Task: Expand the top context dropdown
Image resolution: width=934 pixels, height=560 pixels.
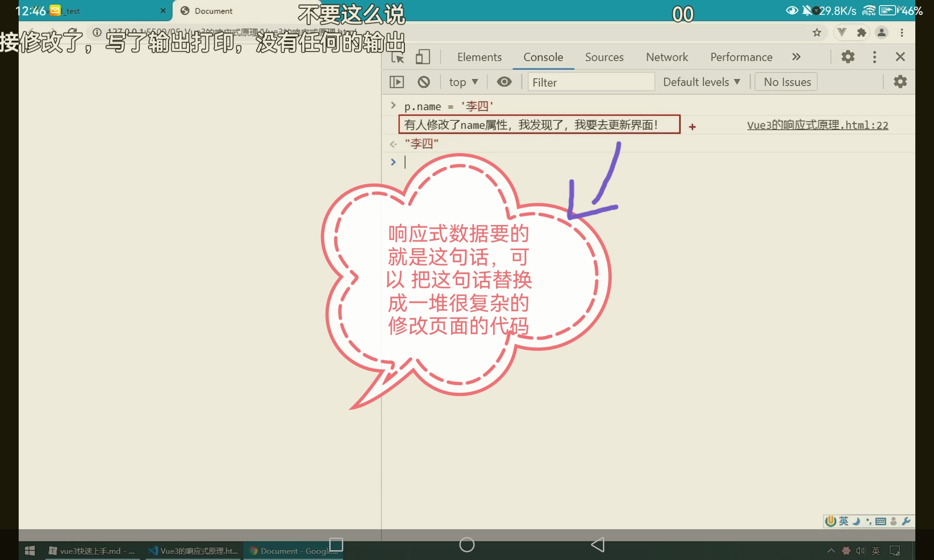Action: click(463, 82)
